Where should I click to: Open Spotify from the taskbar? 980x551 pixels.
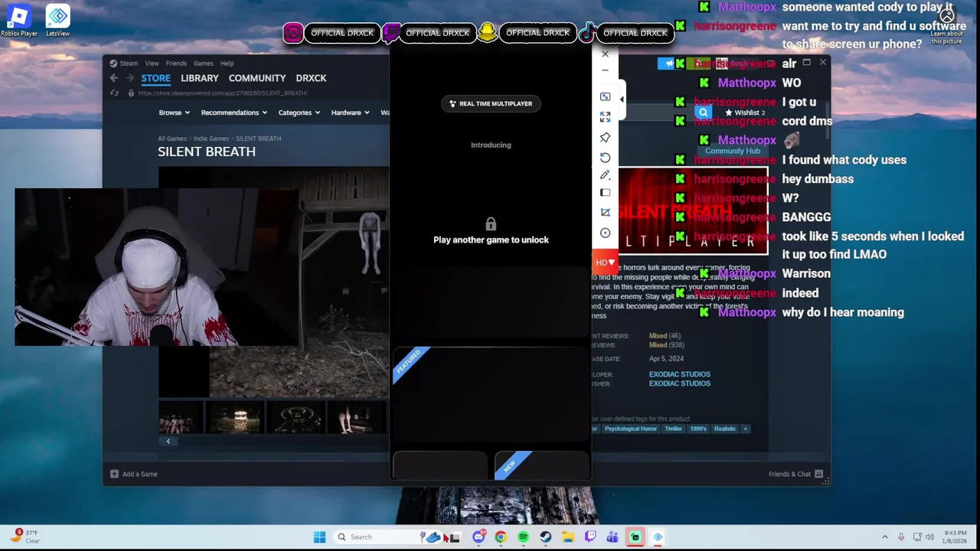click(523, 537)
